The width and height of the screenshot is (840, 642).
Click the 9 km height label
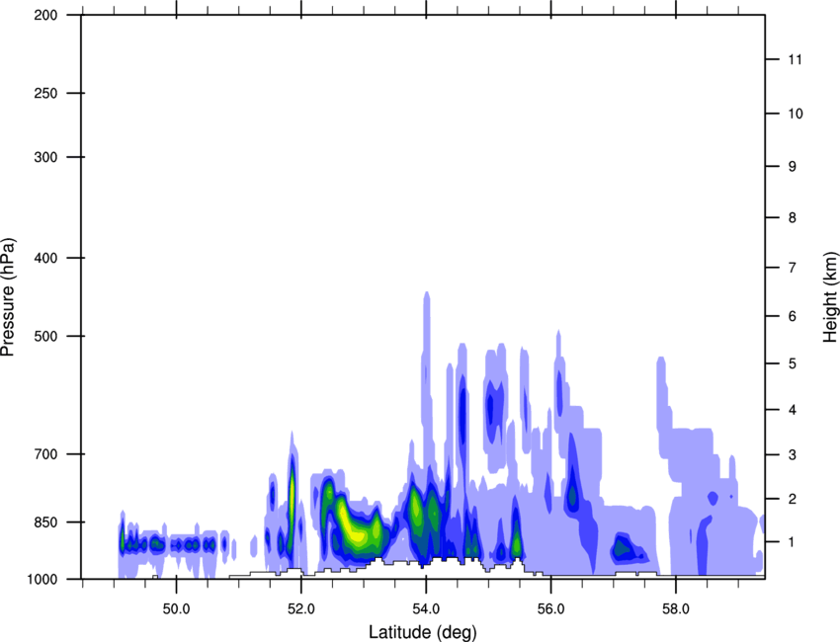click(x=793, y=167)
